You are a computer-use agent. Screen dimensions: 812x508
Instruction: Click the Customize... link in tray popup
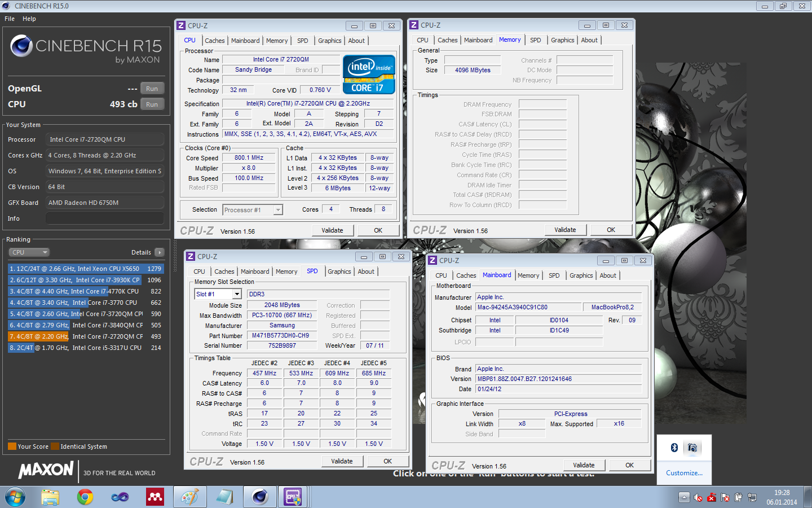point(684,473)
